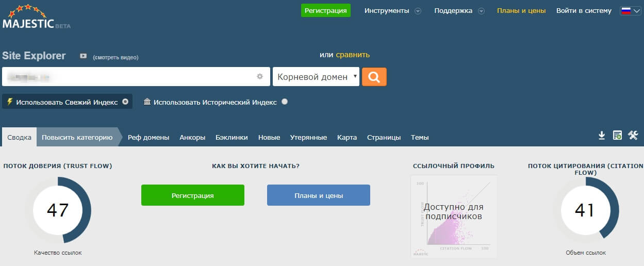644x266 pixels.
Task: Click the смотреть видео link
Action: click(x=115, y=57)
